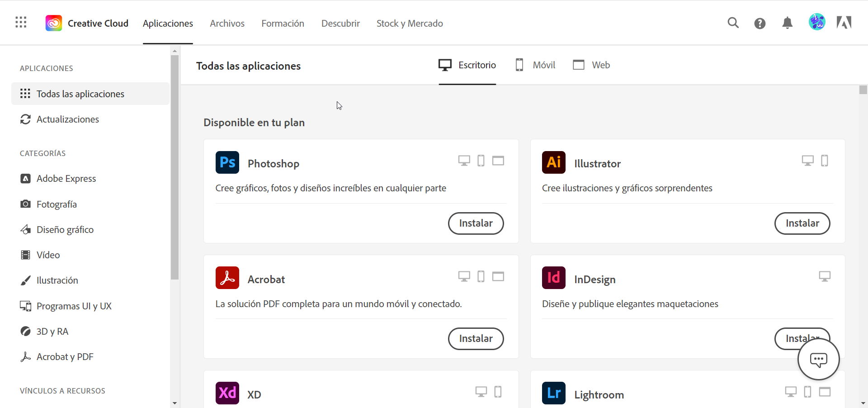Image resolution: width=868 pixels, height=408 pixels.
Task: Click Photoshop's web platform icon
Action: (498, 161)
